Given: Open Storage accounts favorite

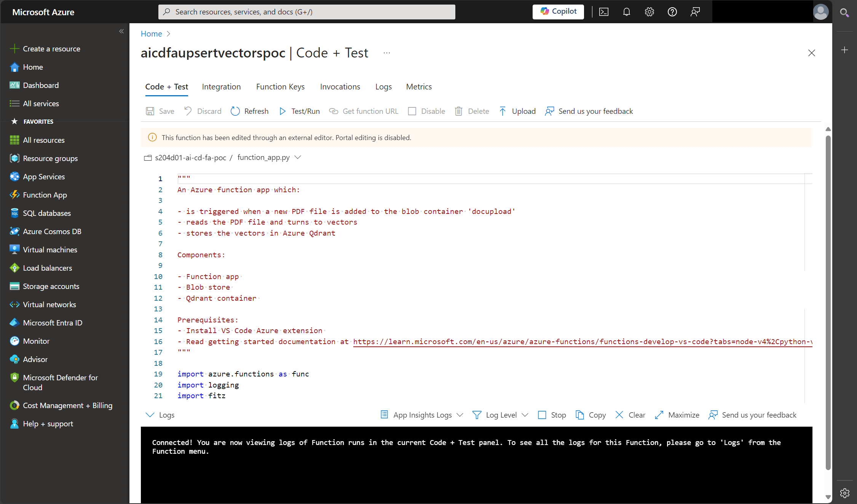Looking at the screenshot, I should [x=51, y=286].
